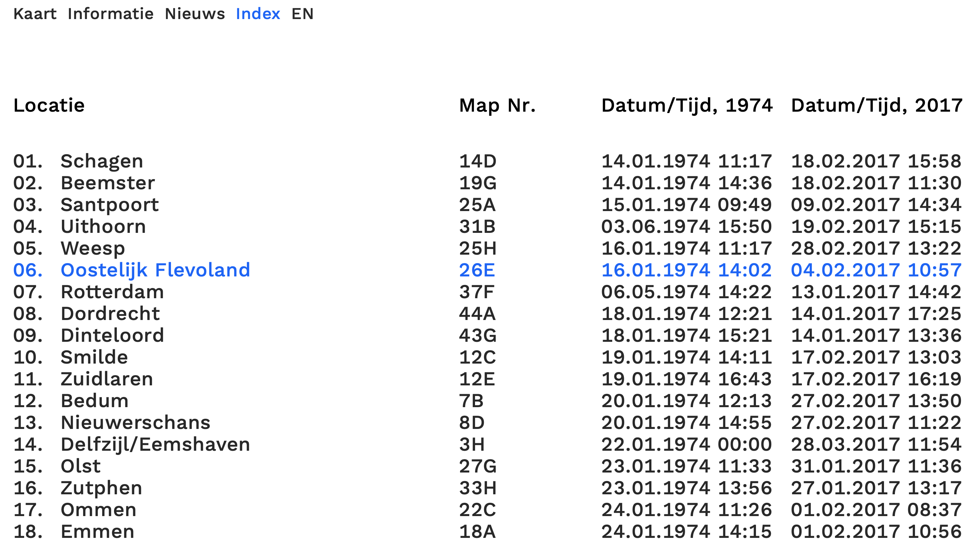Open the Dinteloord row
The image size is (980, 544).
click(112, 336)
